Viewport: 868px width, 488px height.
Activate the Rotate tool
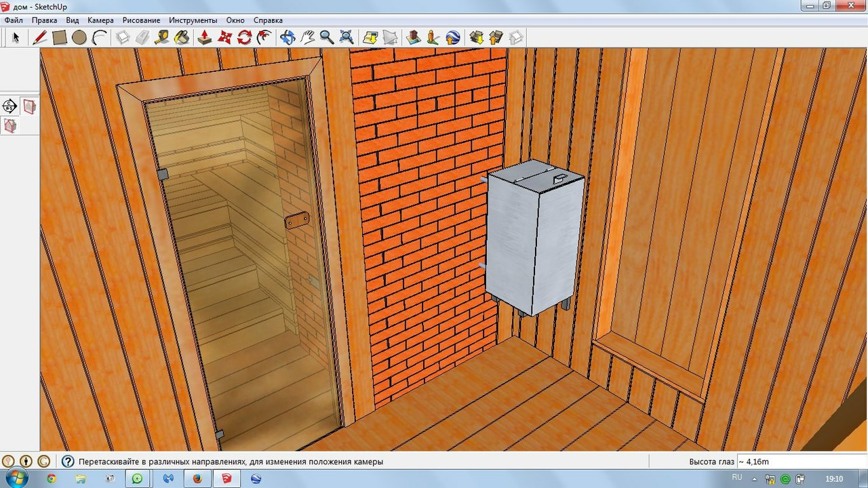click(244, 37)
